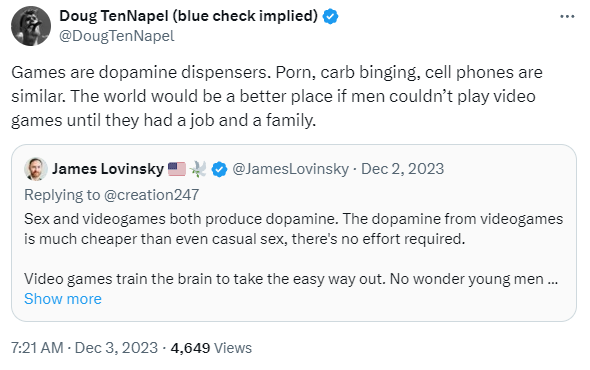Open the @JamesLovinsky handle link
The width and height of the screenshot is (590, 370).
[x=290, y=169]
